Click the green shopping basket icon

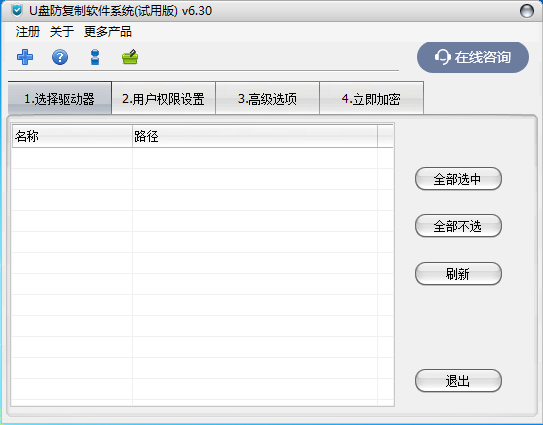130,57
